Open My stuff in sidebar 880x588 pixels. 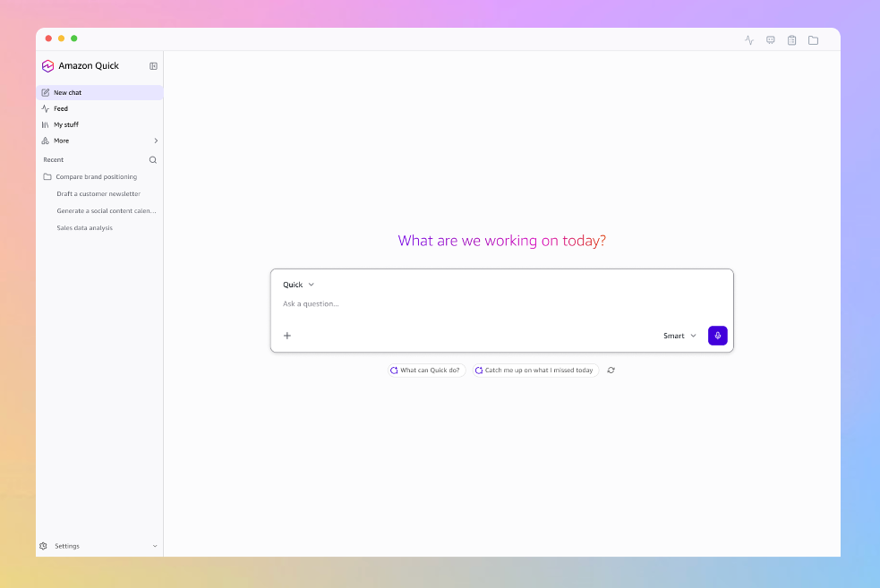click(x=100, y=124)
